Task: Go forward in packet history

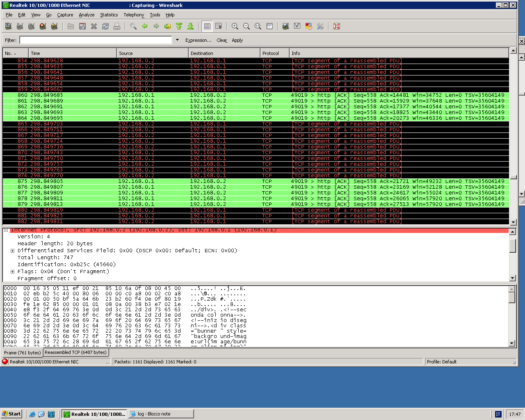Action: [x=156, y=26]
